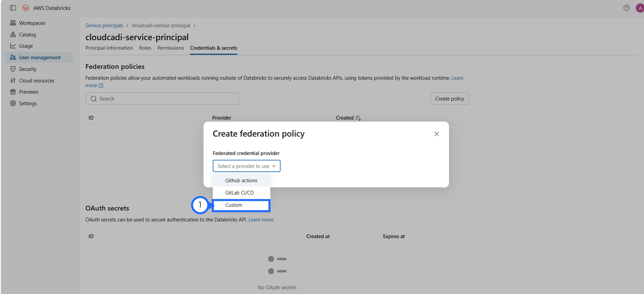644x294 pixels.
Task: Focus the federation policies Search field
Action: (x=162, y=98)
